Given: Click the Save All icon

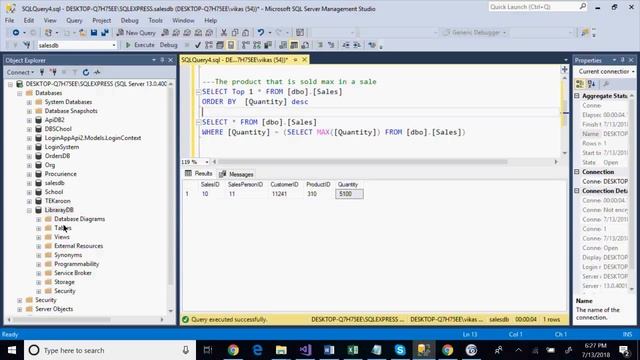Looking at the screenshot, I should (x=105, y=33).
